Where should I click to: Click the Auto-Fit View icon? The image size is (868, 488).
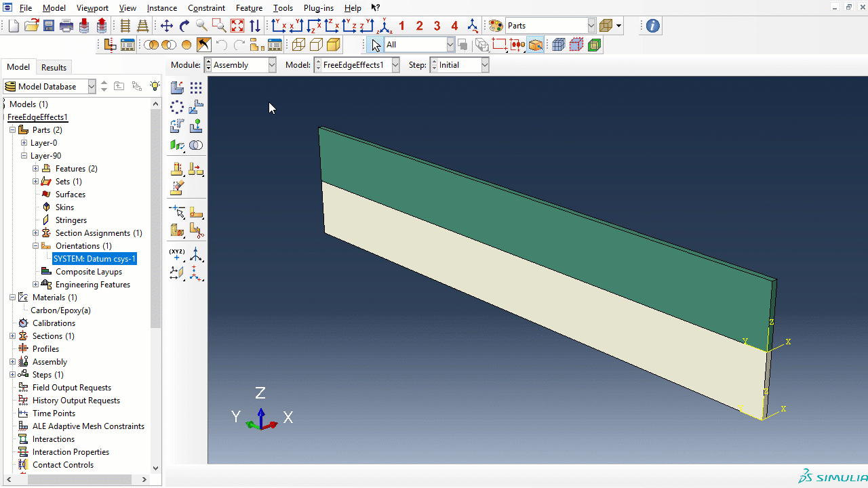click(x=237, y=26)
